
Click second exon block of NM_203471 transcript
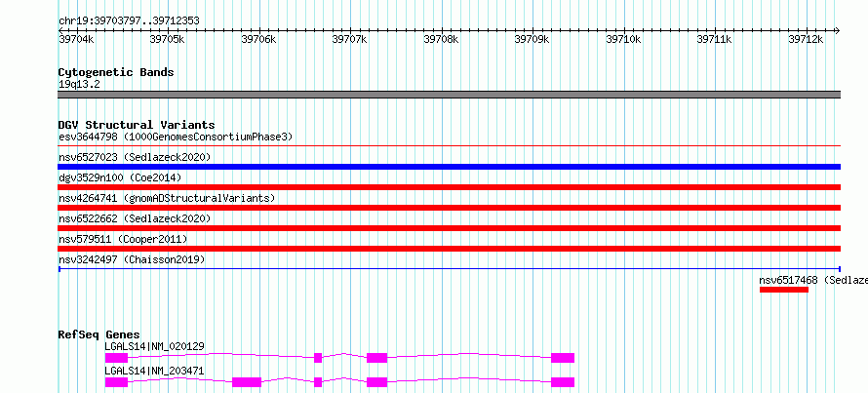247,382
